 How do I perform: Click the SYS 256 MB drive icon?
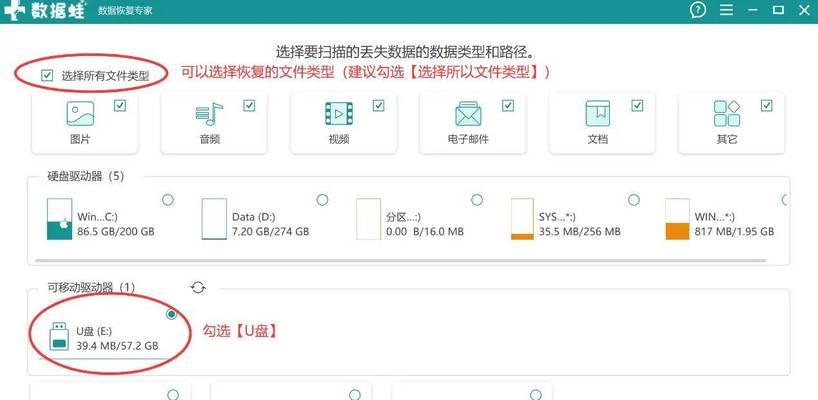pyautogui.click(x=522, y=219)
